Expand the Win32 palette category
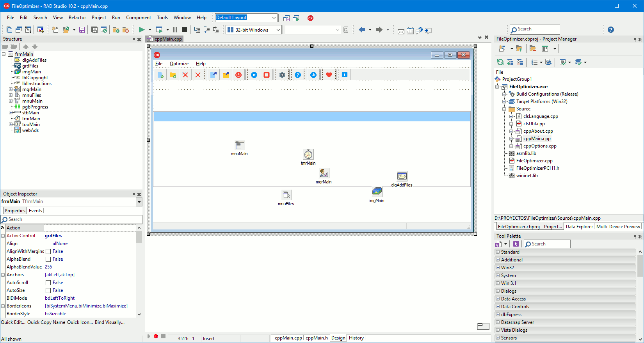The width and height of the screenshot is (644, 343). 498,268
